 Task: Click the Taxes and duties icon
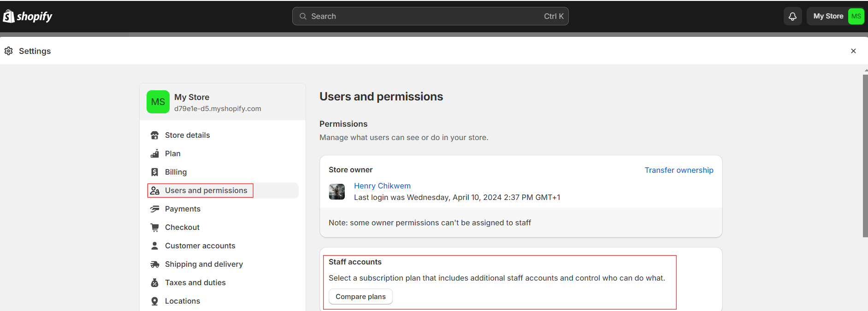pyautogui.click(x=155, y=282)
